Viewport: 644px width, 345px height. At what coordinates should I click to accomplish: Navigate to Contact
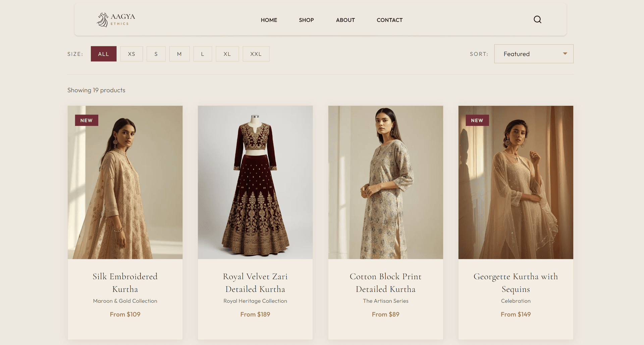click(389, 20)
